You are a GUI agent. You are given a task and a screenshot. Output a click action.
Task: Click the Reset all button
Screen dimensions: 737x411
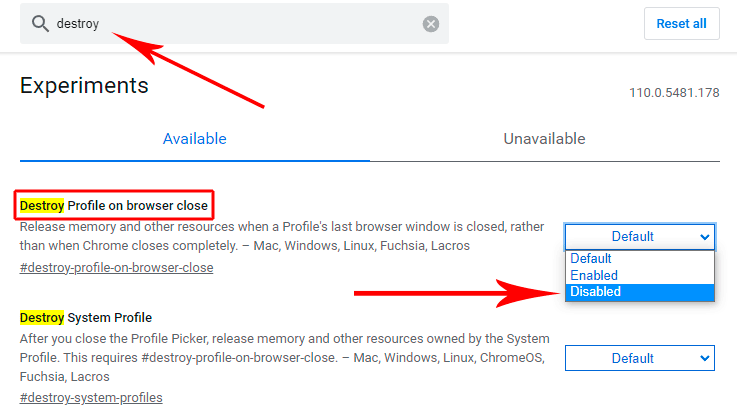[681, 24]
